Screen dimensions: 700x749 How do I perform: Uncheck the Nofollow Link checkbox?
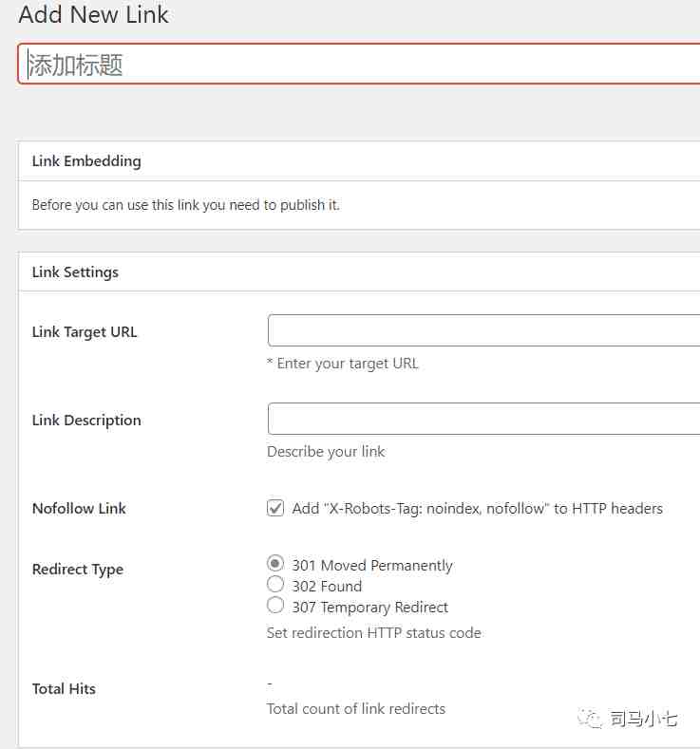point(275,508)
